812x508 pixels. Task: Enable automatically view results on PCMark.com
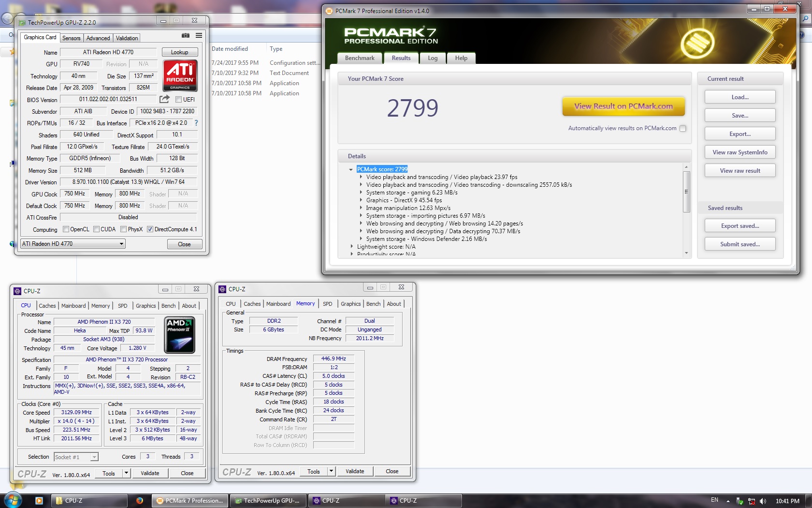(682, 128)
